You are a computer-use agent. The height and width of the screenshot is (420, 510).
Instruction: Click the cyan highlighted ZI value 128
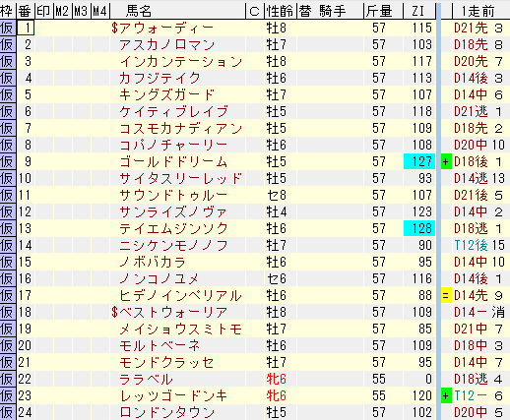tap(419, 228)
